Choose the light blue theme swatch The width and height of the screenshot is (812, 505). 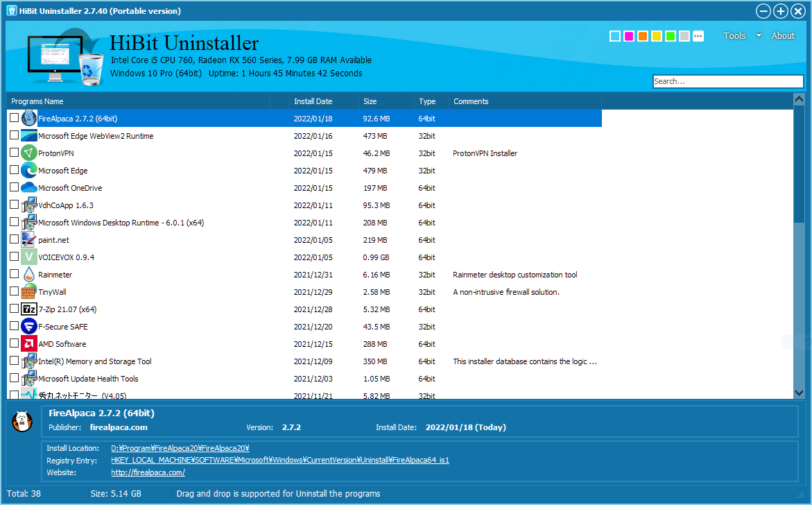[614, 36]
